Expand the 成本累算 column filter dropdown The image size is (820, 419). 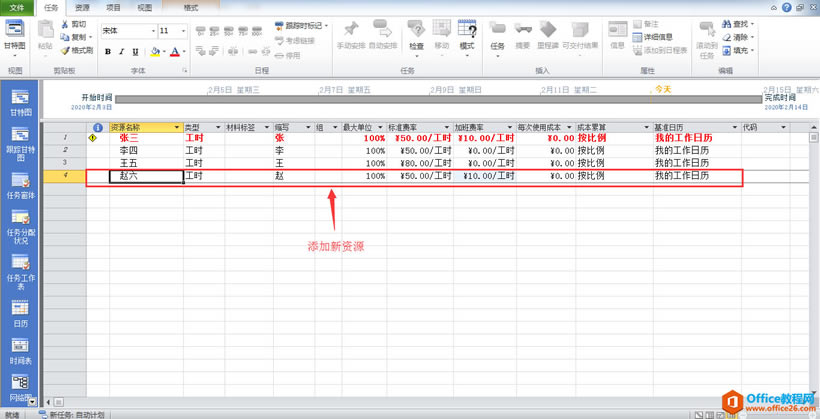(x=645, y=128)
